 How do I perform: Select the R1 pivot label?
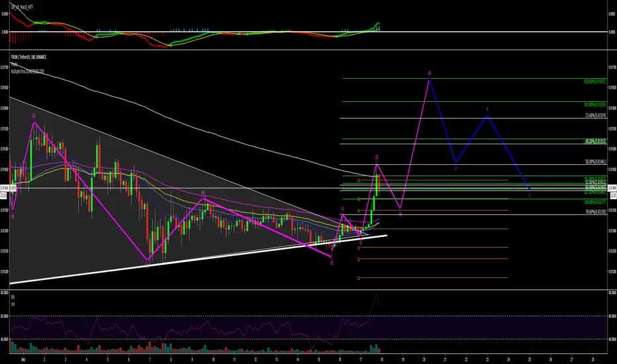[359, 210]
